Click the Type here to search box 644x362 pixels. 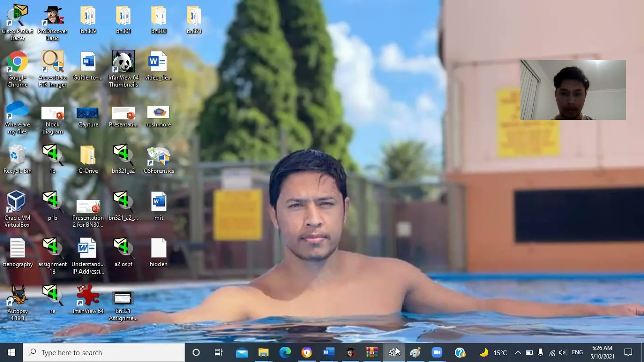pyautogui.click(x=104, y=352)
